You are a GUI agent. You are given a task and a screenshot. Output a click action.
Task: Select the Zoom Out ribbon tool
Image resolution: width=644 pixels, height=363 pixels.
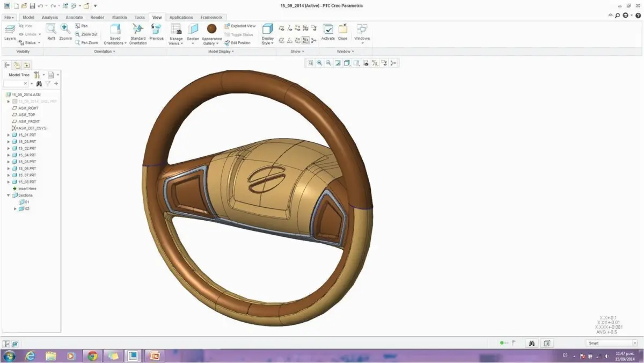pos(86,34)
